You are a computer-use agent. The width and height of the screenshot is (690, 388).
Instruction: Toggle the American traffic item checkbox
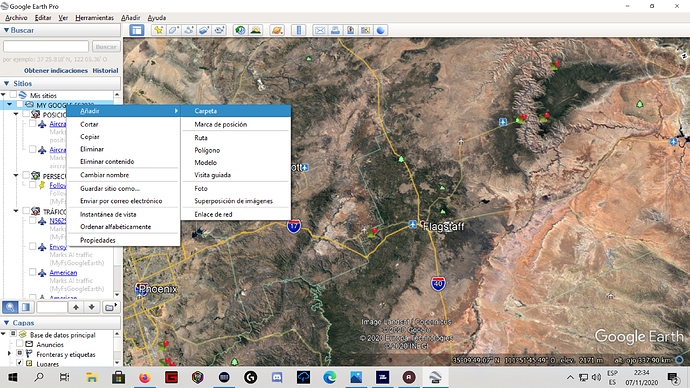[33, 272]
